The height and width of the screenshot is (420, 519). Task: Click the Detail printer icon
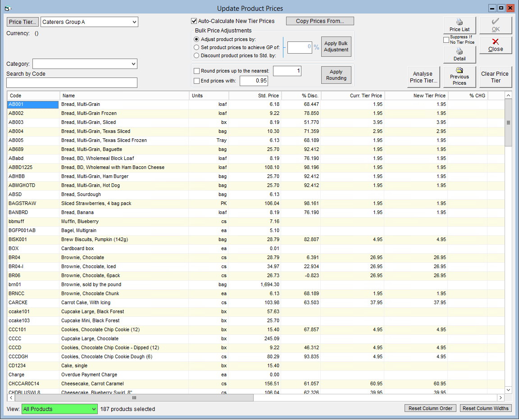460,51
